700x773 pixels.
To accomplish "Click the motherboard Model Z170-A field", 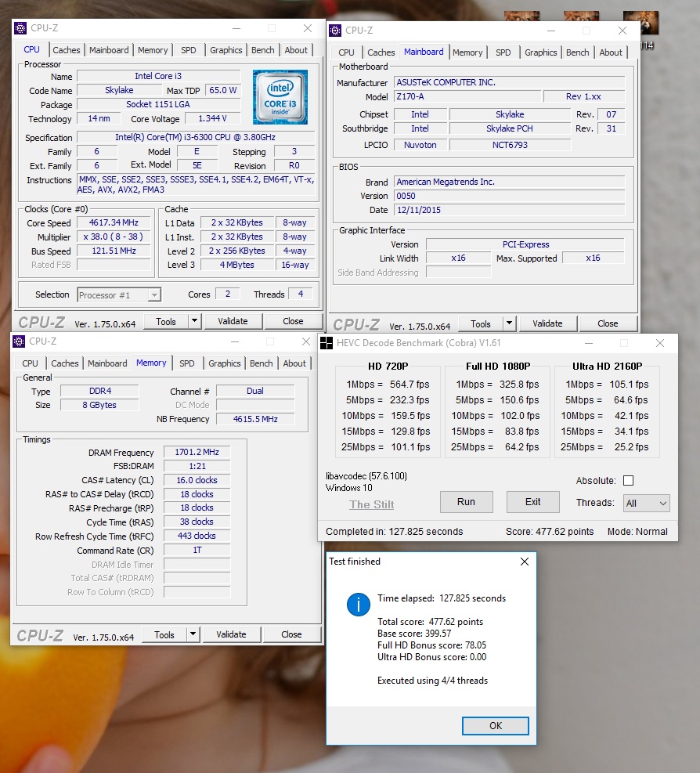I will (x=467, y=96).
